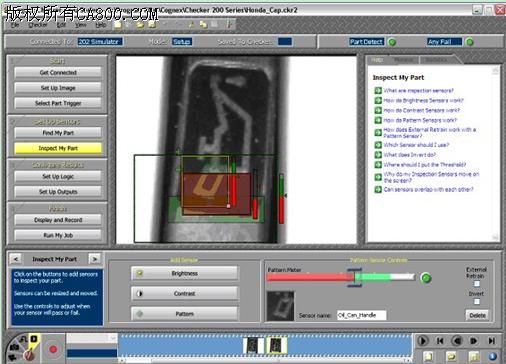Screen dimensions: 506x364
Task: Click the Pattern Meter threshold slider
Action: 354,277
